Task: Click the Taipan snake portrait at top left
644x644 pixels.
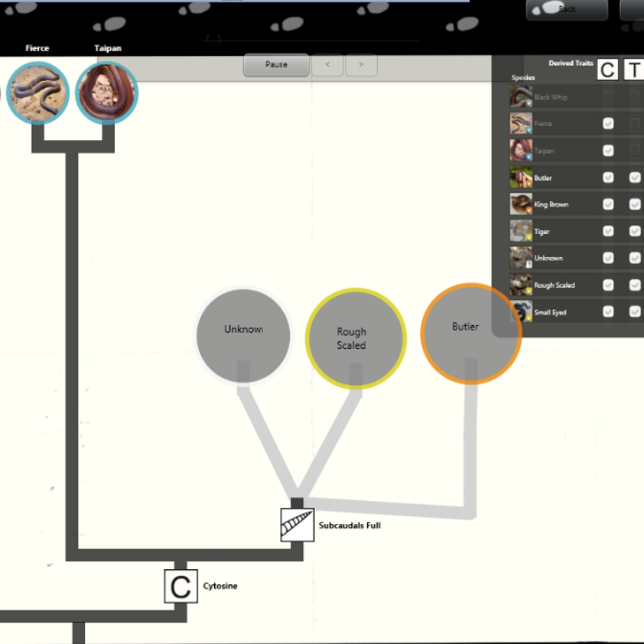Action: point(107,93)
